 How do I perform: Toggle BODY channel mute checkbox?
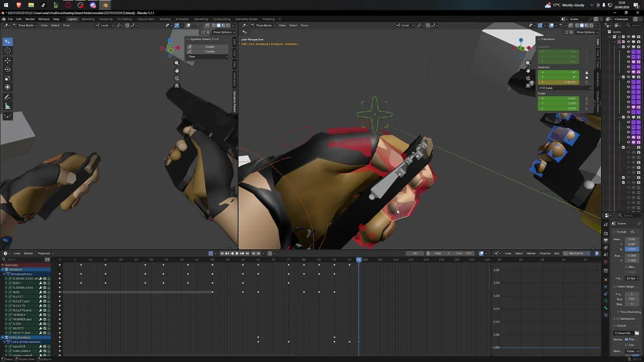(x=45, y=283)
